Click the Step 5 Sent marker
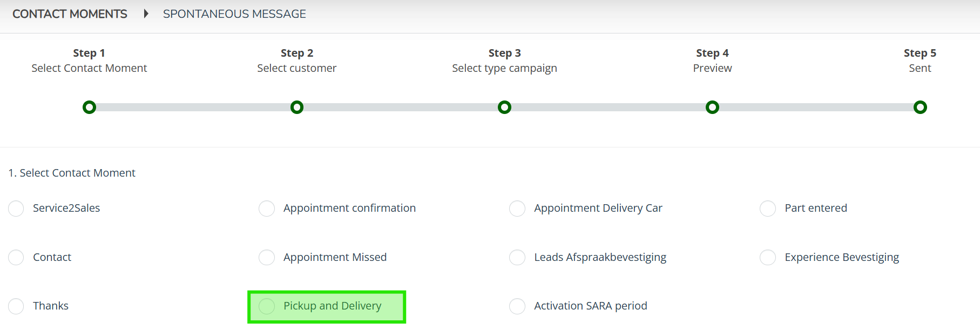Screen dimensions: 980x336 point(920,107)
